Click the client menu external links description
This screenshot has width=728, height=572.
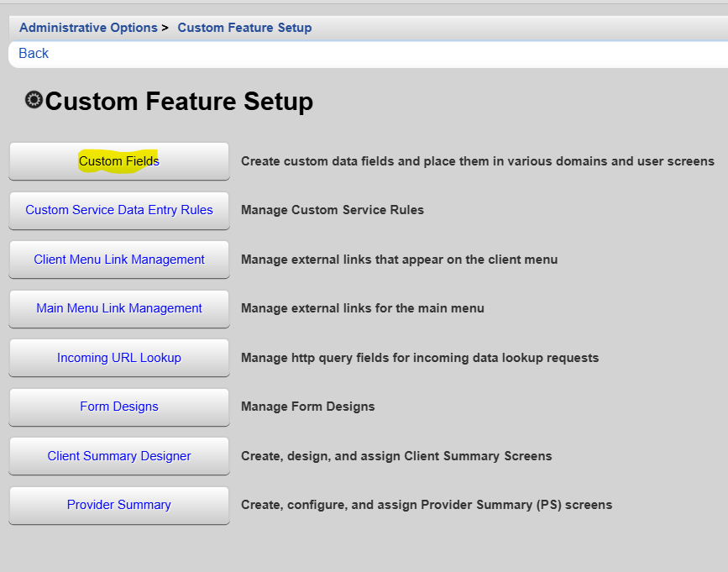coord(399,260)
